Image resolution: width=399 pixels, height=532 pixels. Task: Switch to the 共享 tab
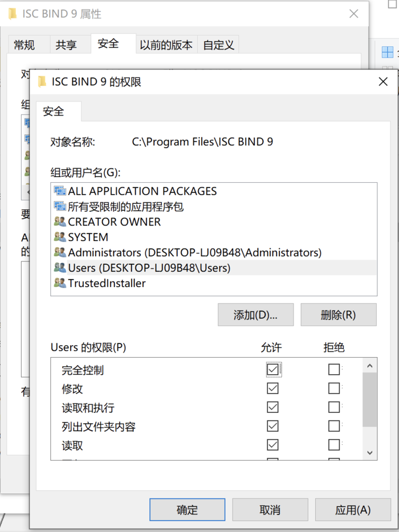(x=66, y=45)
